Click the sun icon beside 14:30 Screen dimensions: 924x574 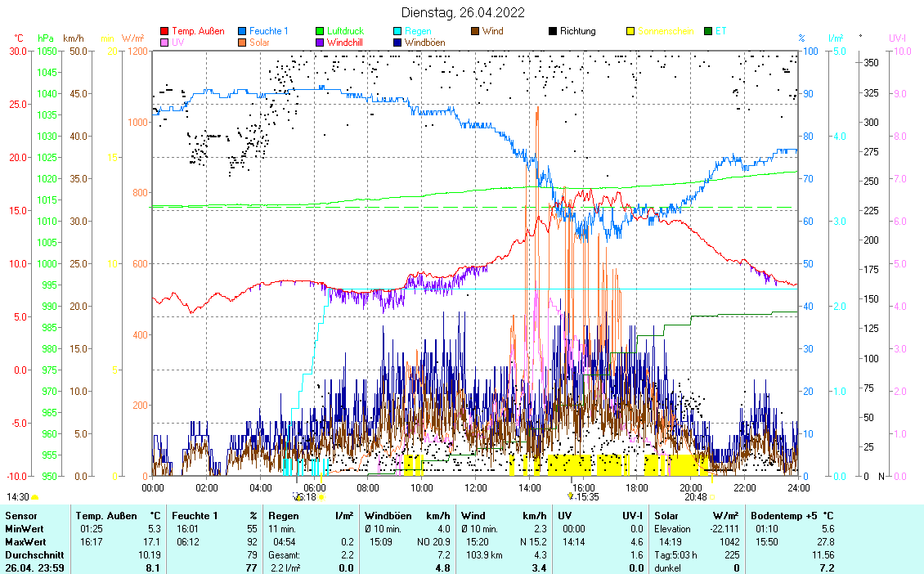35,497
